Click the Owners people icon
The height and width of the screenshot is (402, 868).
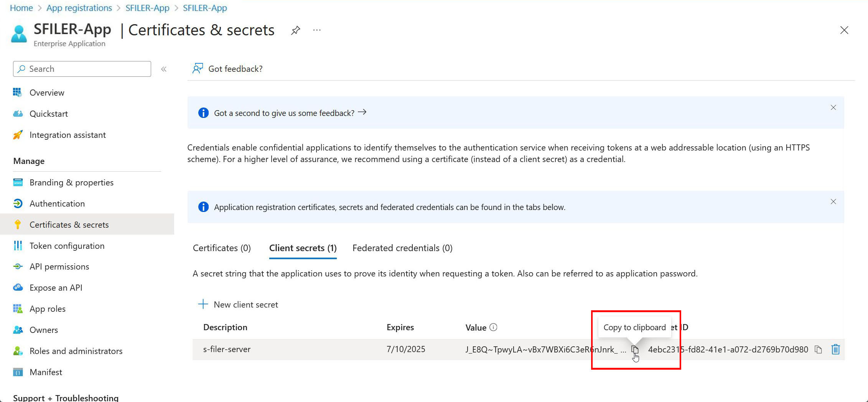18,330
